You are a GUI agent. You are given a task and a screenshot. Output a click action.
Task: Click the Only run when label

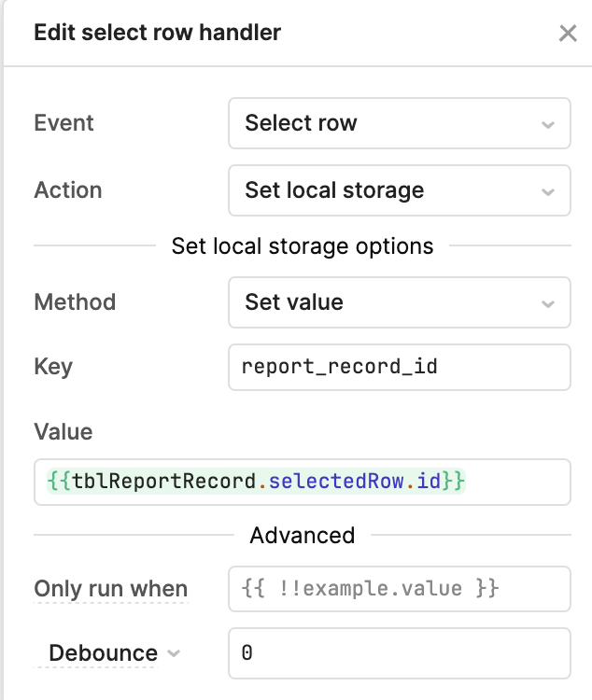[x=111, y=589]
